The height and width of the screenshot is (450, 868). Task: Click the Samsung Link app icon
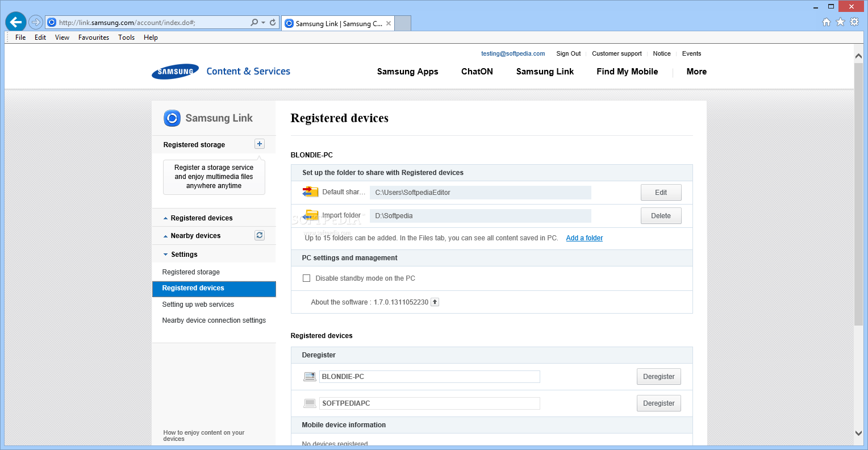pyautogui.click(x=172, y=118)
